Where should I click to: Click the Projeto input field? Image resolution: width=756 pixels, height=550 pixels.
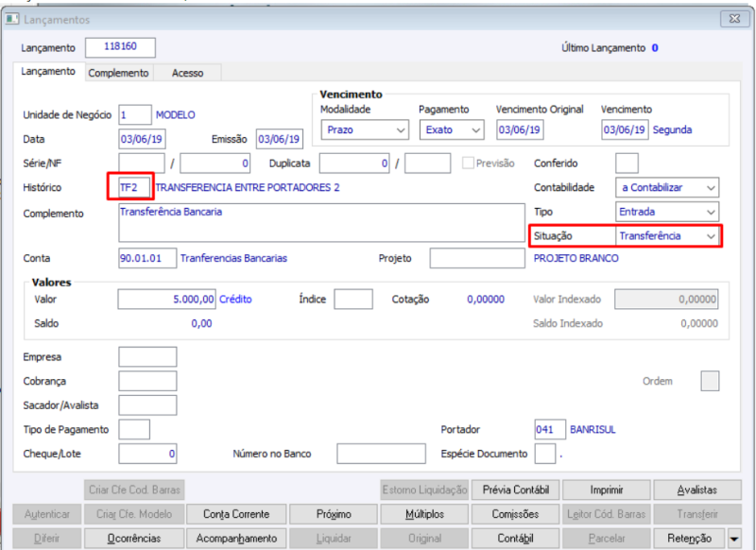[477, 258]
